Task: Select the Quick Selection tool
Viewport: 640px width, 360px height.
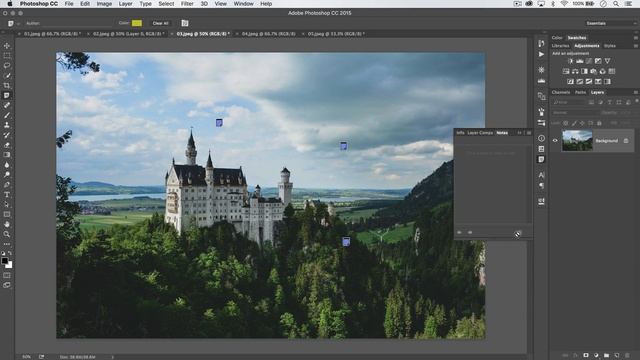Action: [x=7, y=76]
